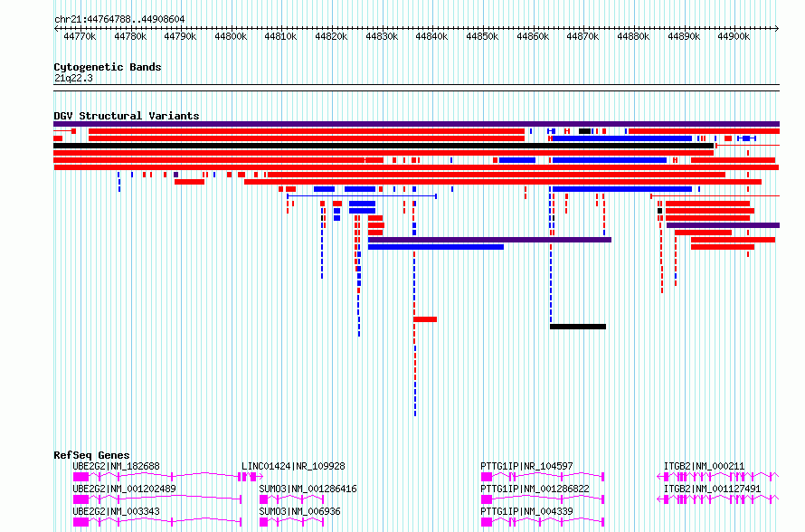Click the ITGB2|NM_001127491 gene label

[712, 489]
